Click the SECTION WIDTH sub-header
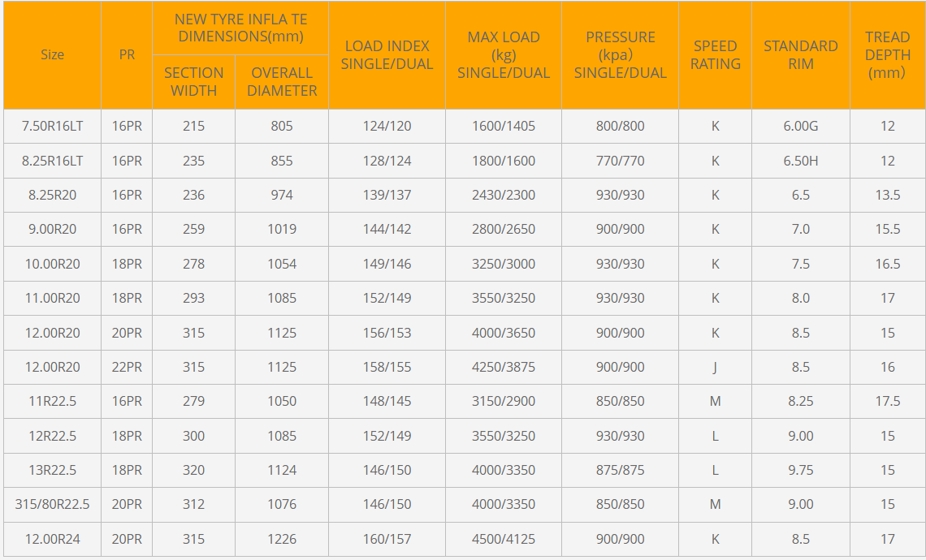Screen dimensions: 926x560 pyautogui.click(x=193, y=82)
